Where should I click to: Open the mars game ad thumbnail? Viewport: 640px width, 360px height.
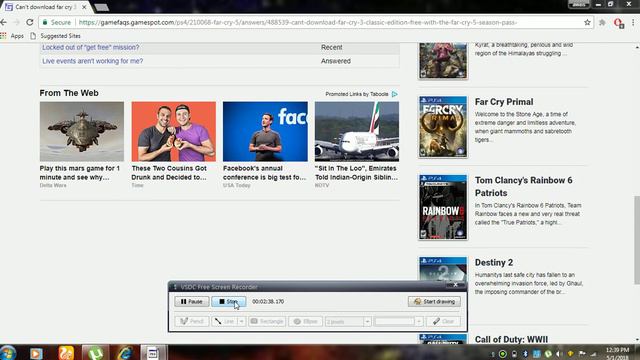(x=82, y=131)
